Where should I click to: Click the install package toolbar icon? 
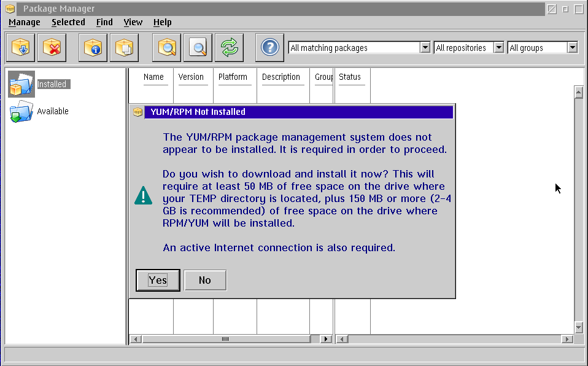(x=21, y=47)
